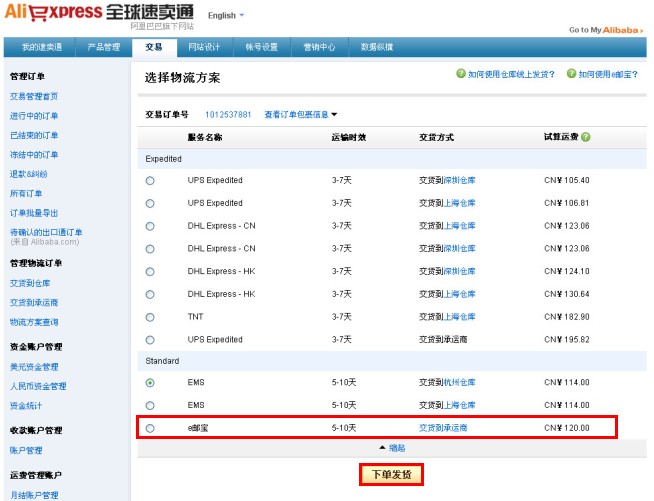Open 进行中的订单 in sidebar

(x=34, y=116)
